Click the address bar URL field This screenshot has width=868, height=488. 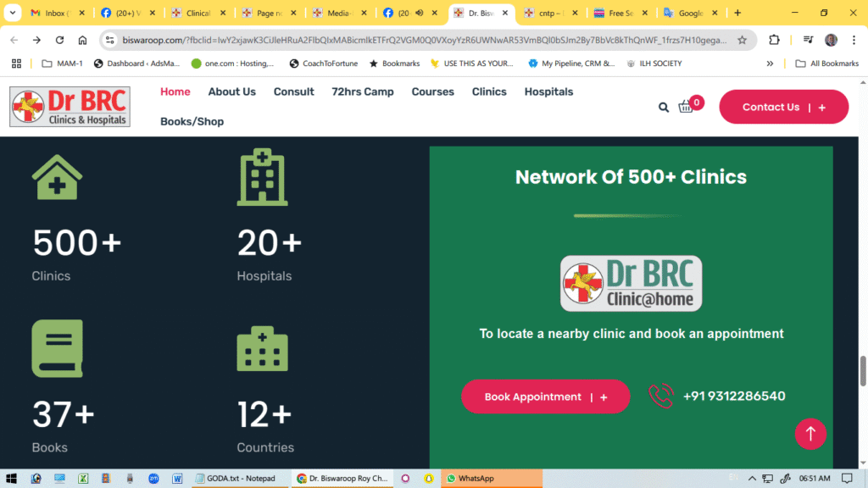424,40
